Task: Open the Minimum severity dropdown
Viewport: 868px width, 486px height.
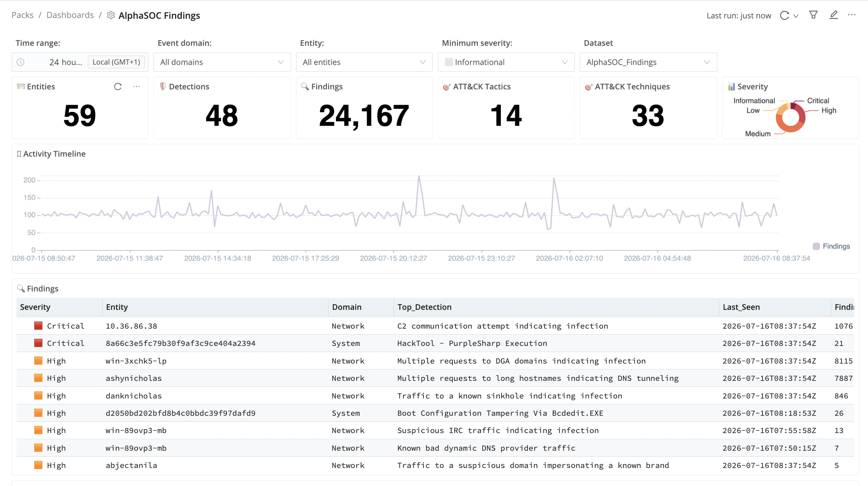Action: [506, 62]
